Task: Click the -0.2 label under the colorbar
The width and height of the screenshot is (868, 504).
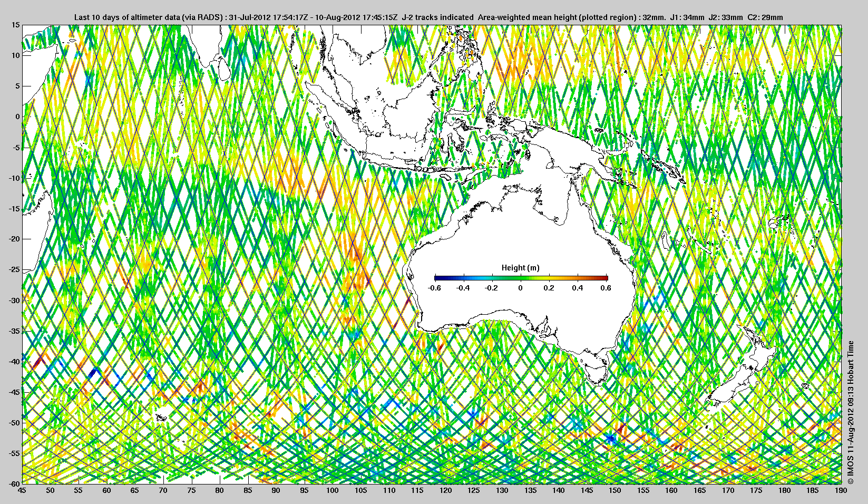Action: (492, 288)
